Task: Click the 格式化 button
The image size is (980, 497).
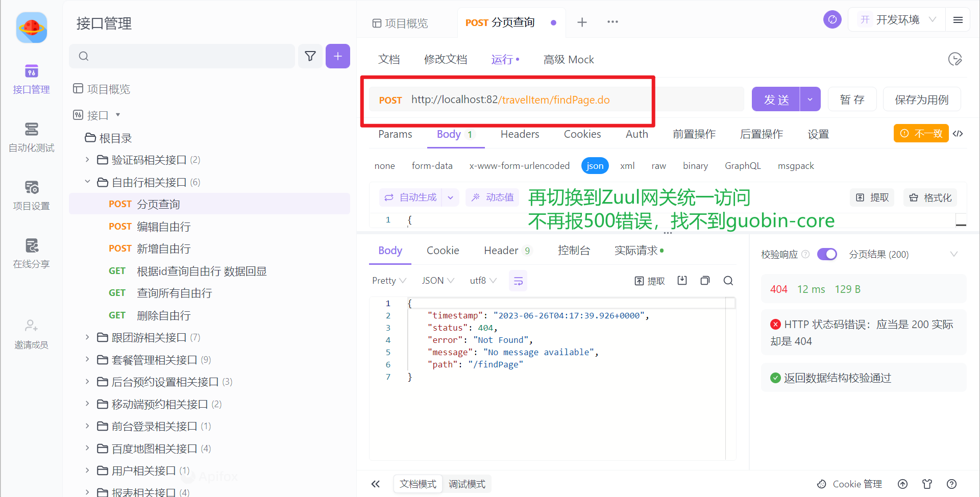Action: [930, 197]
